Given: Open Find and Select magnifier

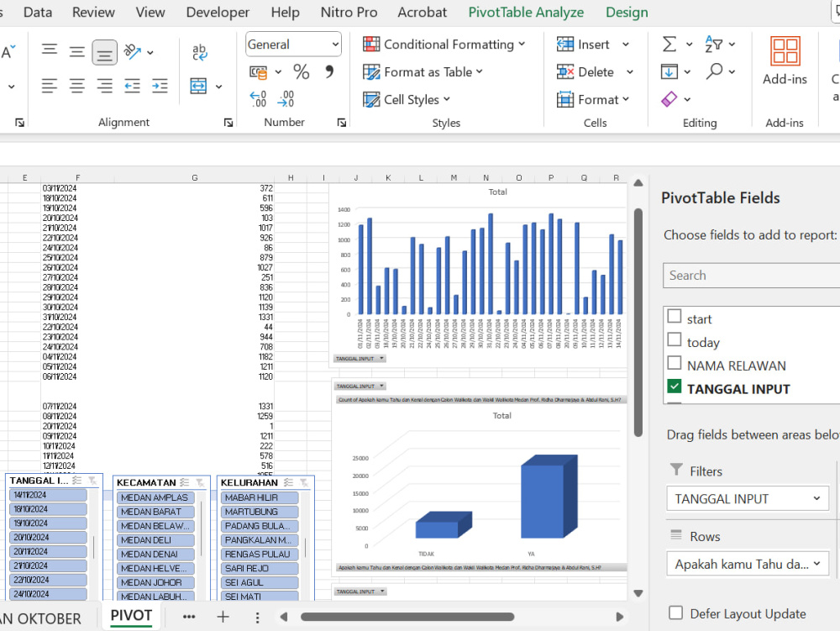Looking at the screenshot, I should point(714,71).
